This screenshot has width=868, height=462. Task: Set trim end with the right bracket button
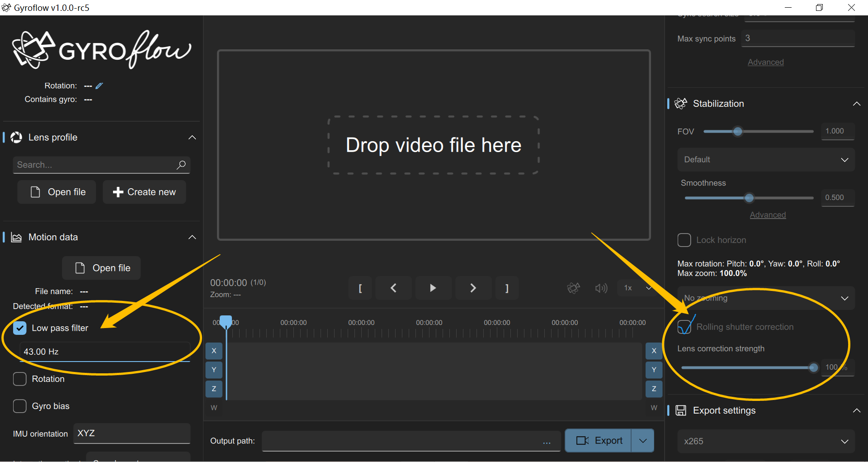[507, 288]
